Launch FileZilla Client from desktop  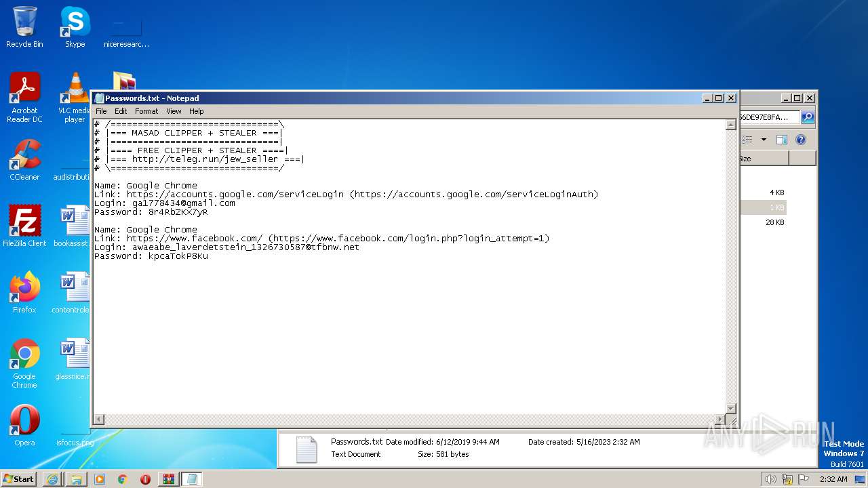click(x=24, y=226)
